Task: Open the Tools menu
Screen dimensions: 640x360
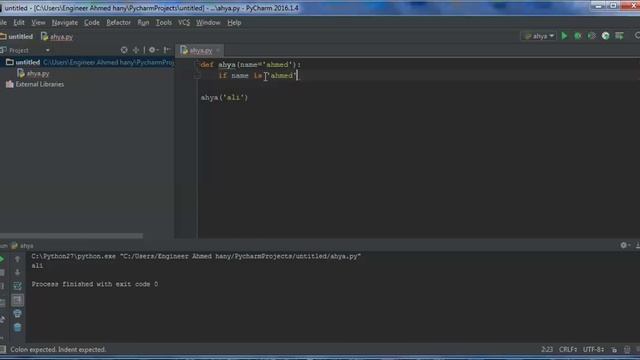Action: (x=164, y=22)
